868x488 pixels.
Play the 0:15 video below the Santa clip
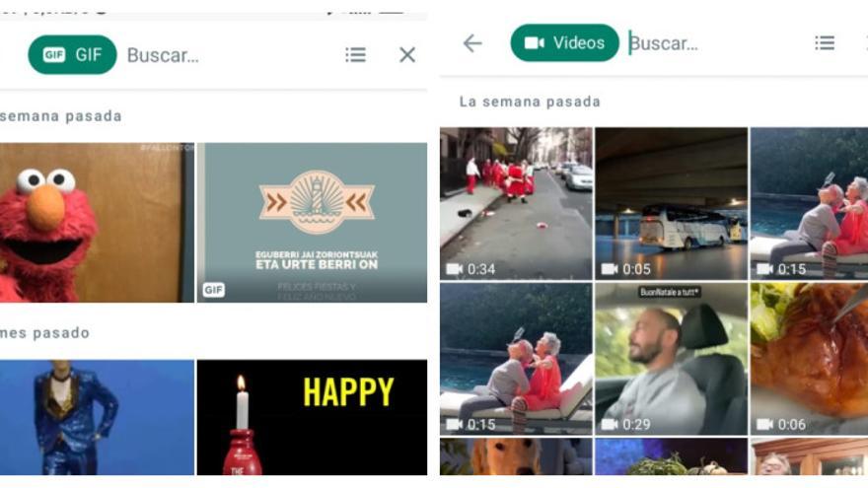point(516,359)
